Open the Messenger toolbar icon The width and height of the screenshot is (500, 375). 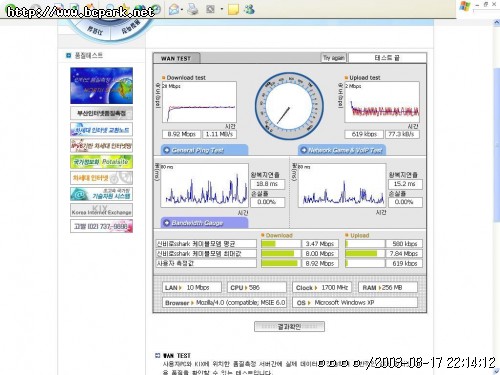tap(249, 9)
